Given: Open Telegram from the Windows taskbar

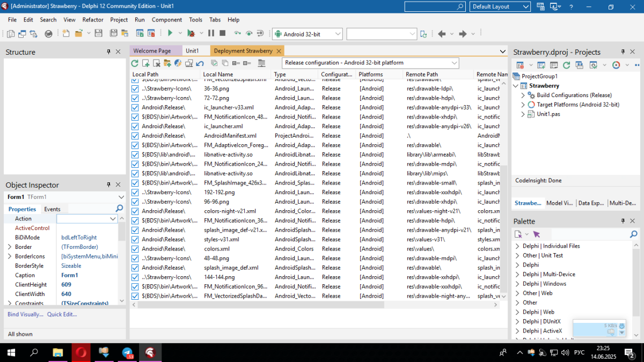Looking at the screenshot, I should [x=128, y=352].
